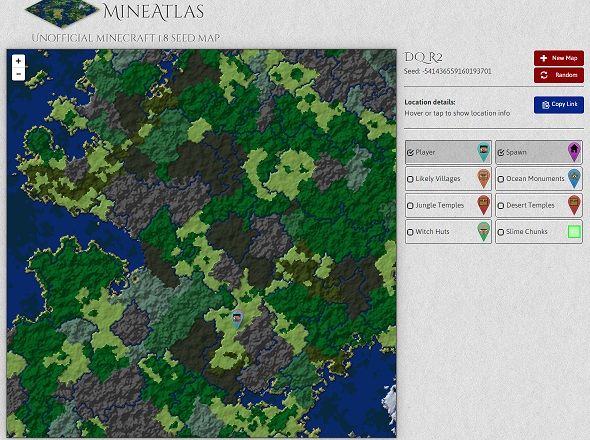Copy the map link with Copy Link
This screenshot has width=590, height=440.
coord(559,105)
